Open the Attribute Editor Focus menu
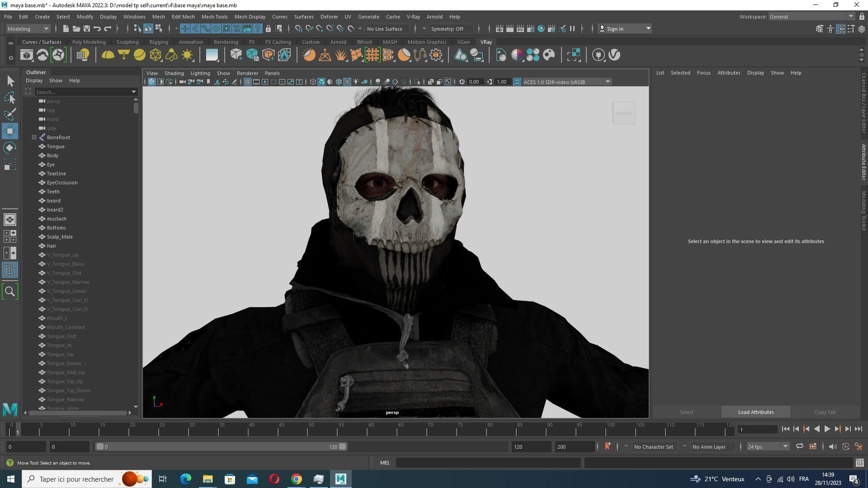 pyautogui.click(x=703, y=73)
